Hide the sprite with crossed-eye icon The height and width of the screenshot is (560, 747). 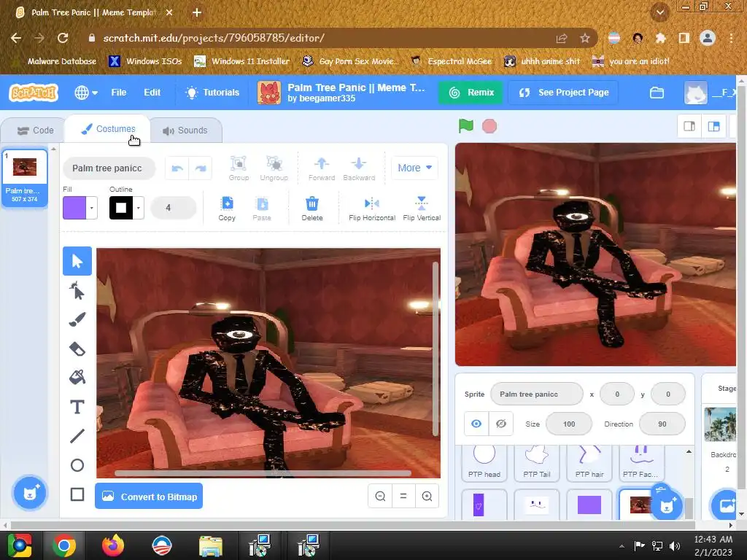500,424
